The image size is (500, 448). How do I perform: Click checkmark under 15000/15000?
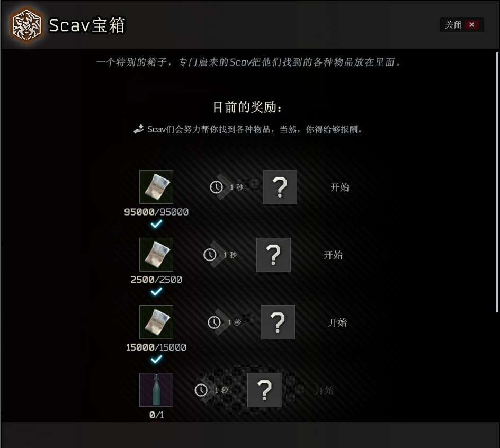point(156,360)
